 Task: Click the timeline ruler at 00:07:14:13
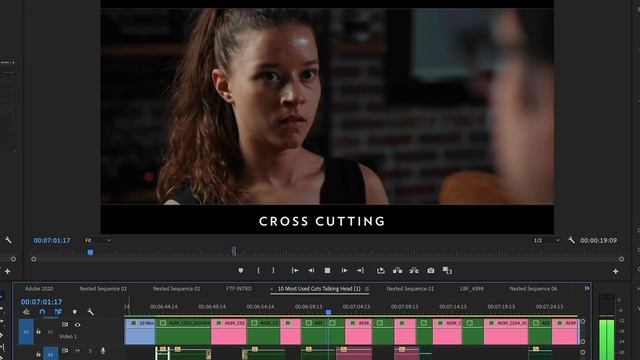tap(453, 307)
